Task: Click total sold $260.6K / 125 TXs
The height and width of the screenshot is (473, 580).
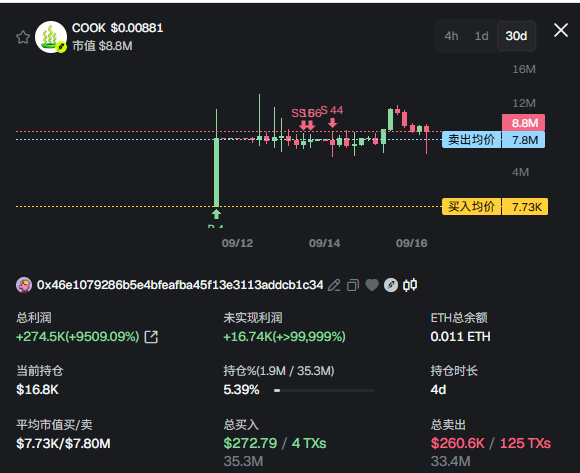Action: (491, 443)
